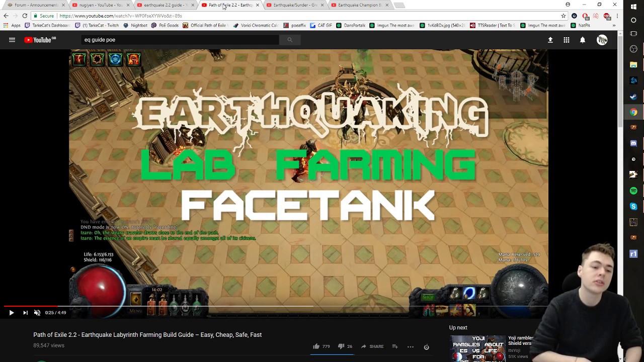Open Chrome's three-dot menu
Viewport: 644px width, 362px height.
[x=617, y=16]
